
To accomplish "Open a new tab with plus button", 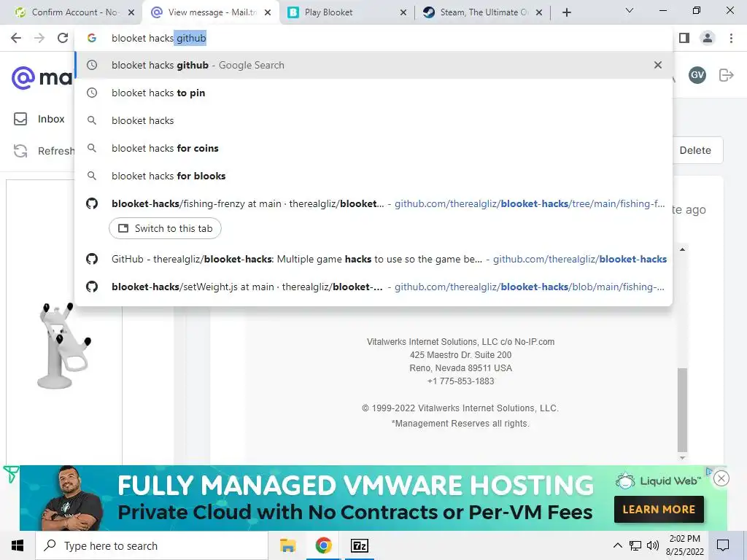I will coord(566,12).
